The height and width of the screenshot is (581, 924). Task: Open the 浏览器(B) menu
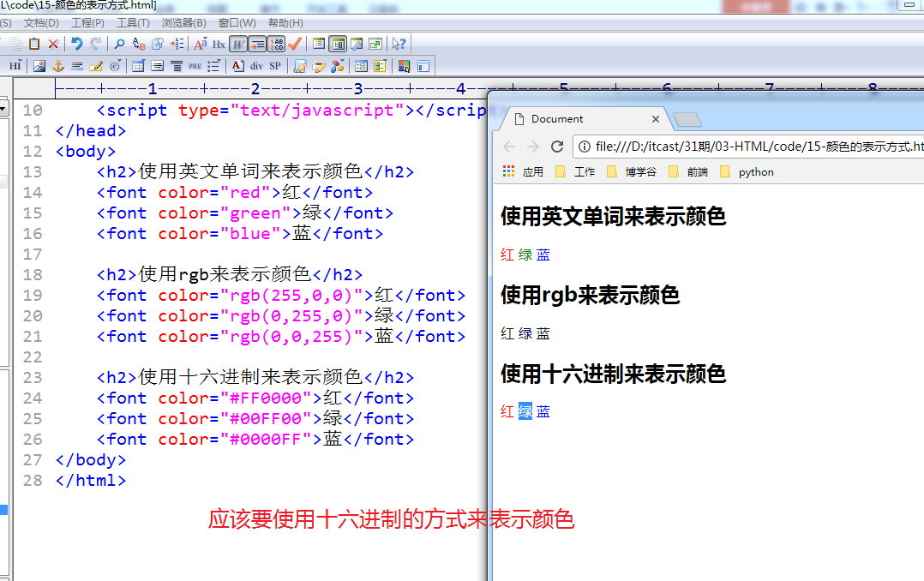pos(183,23)
